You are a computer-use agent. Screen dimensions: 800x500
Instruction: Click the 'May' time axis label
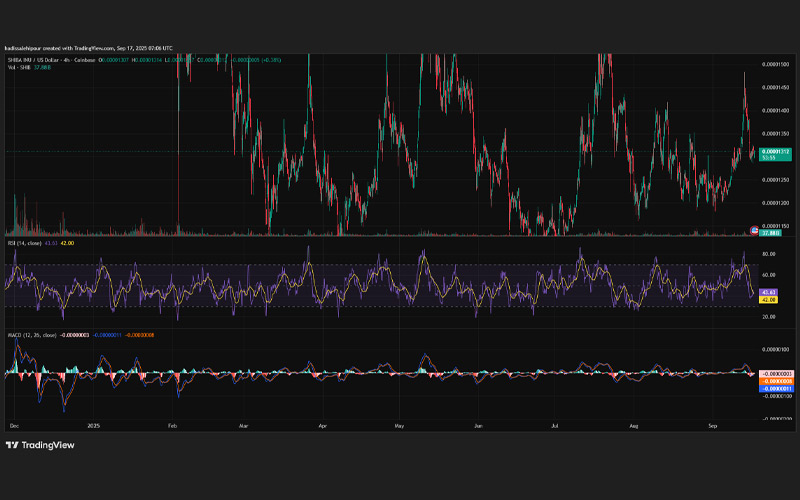pyautogui.click(x=399, y=426)
